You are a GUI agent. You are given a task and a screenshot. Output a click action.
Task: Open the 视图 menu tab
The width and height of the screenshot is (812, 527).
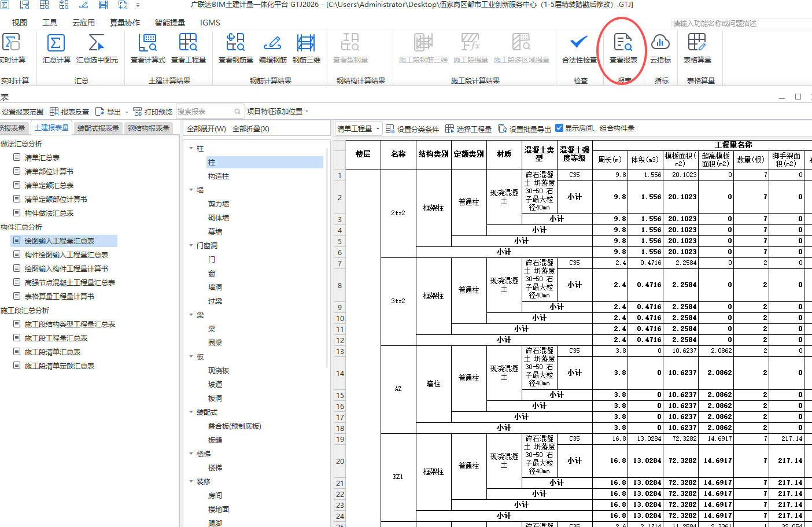(x=20, y=23)
